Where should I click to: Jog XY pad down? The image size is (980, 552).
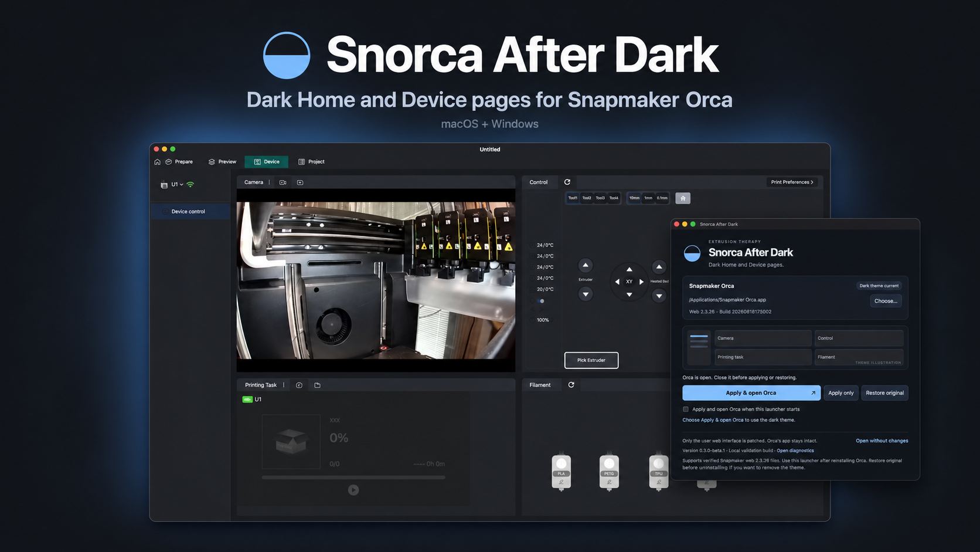tap(629, 294)
